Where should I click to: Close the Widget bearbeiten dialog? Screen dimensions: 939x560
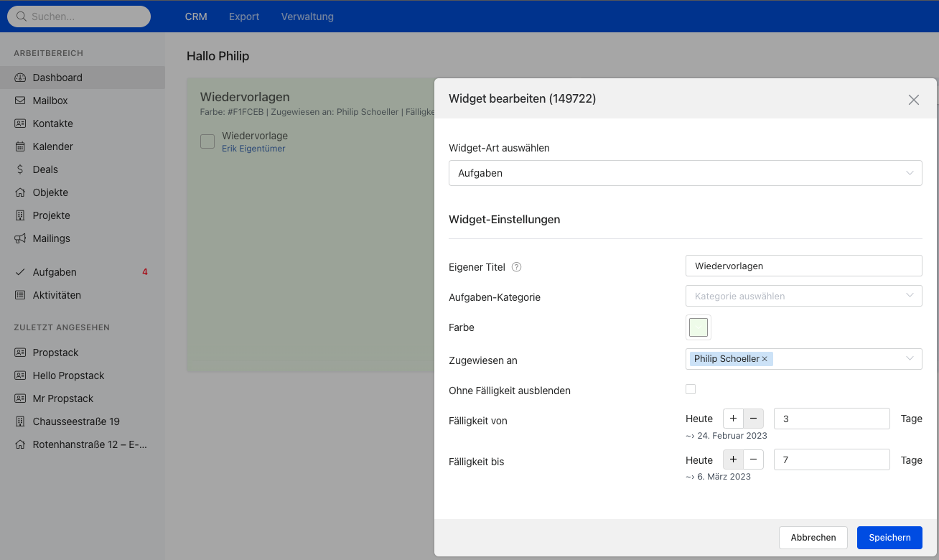click(914, 100)
